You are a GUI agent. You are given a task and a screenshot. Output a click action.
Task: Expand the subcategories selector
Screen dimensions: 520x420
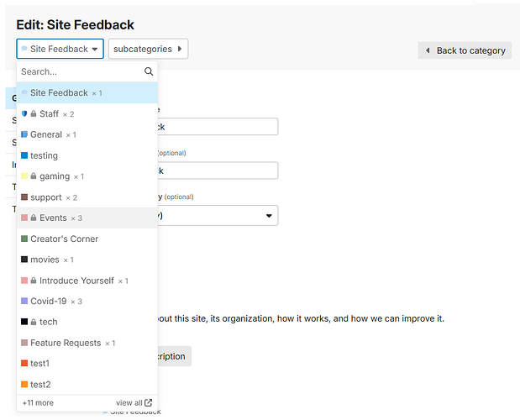coord(148,49)
